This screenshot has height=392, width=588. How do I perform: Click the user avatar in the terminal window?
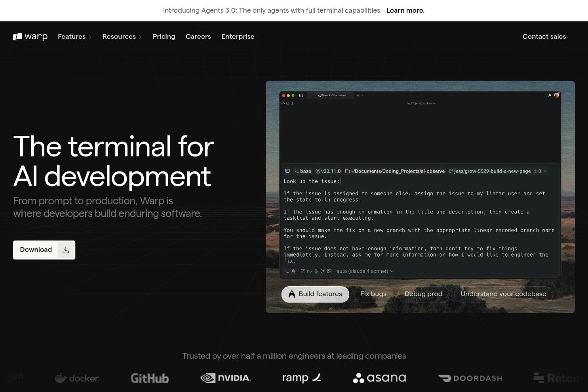coord(556,95)
